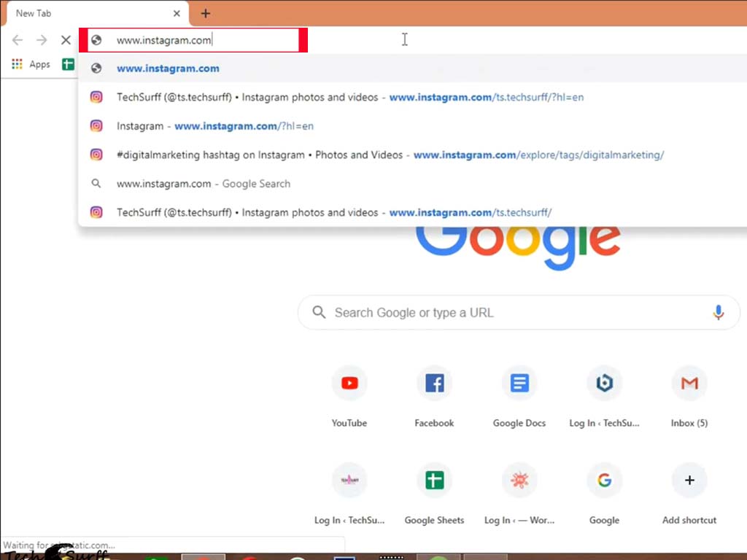Open the Inbox (5) Gmail shortcut

[x=689, y=396]
